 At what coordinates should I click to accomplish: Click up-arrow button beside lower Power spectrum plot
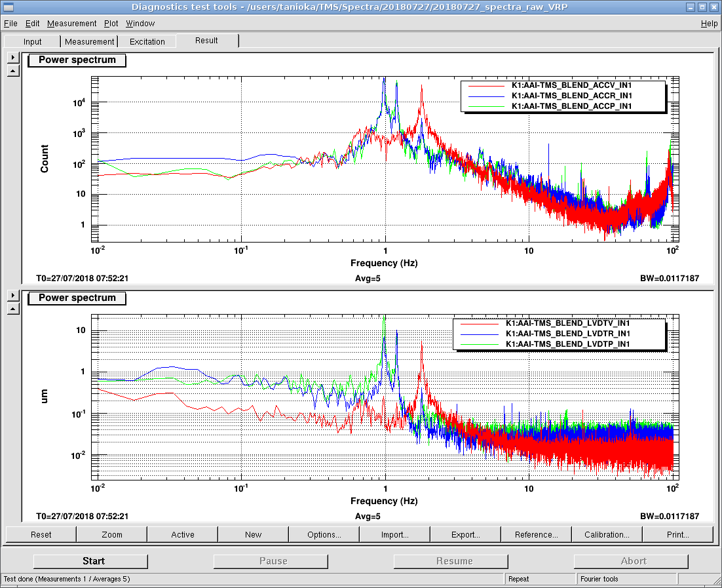click(12, 308)
